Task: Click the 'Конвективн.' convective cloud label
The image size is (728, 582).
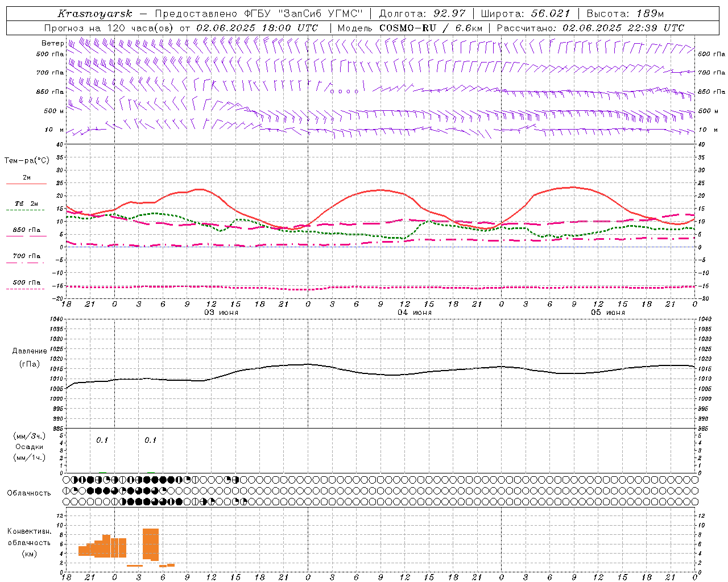Action: pyautogui.click(x=30, y=531)
